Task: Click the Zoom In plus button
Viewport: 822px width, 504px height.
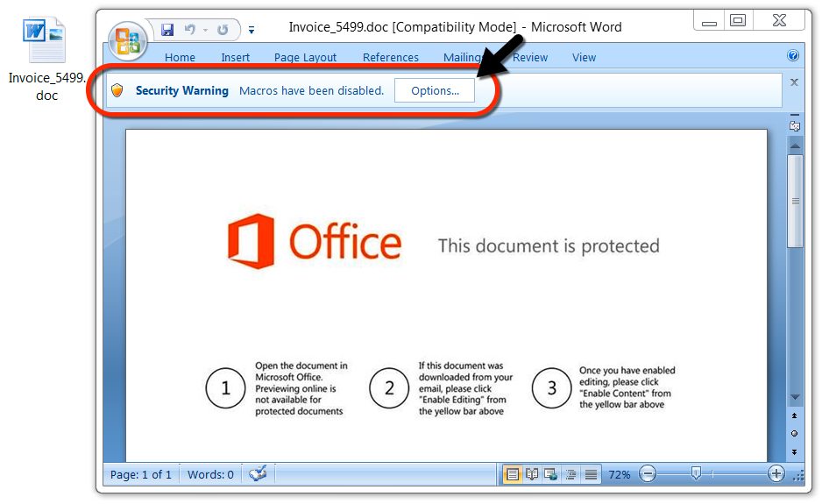Action: tap(776, 474)
